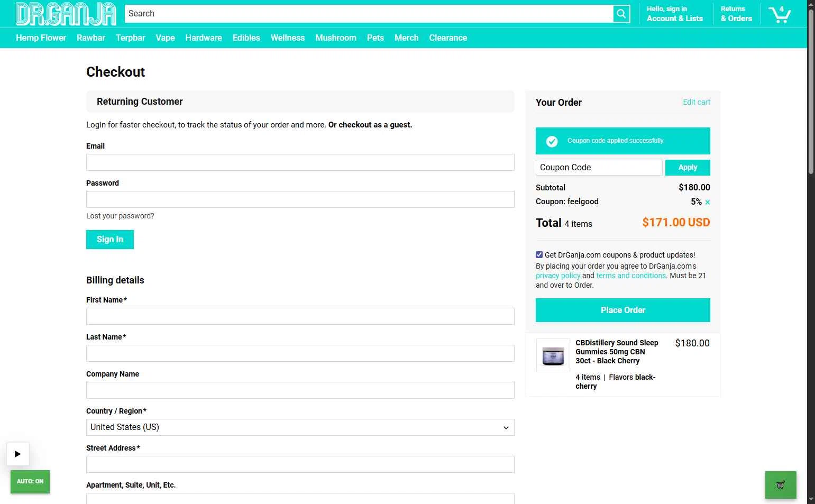Click the play button widget at bottom left
This screenshot has width=815, height=504.
(x=17, y=454)
